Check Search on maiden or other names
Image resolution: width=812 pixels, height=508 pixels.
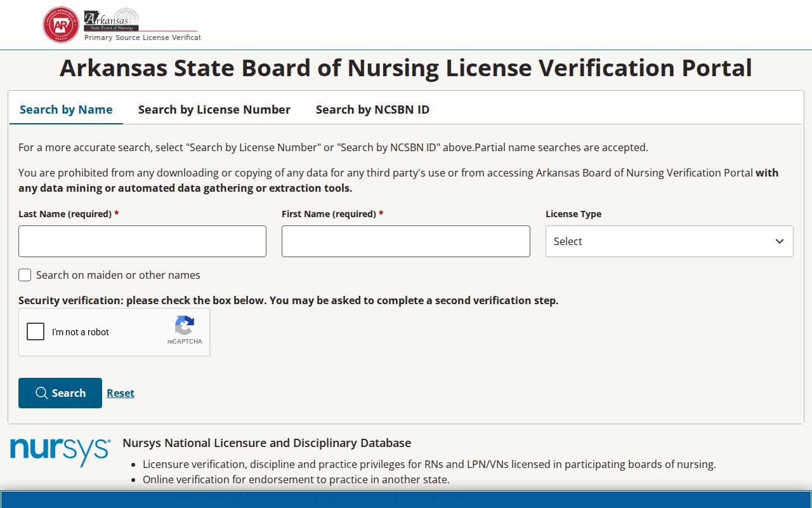point(25,275)
